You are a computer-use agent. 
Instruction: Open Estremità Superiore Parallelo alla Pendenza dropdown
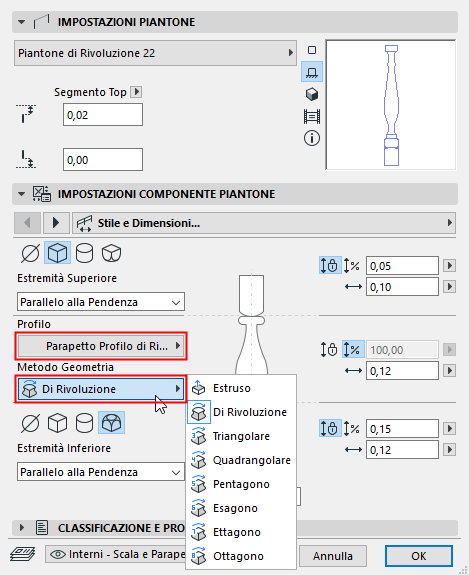[x=101, y=302]
